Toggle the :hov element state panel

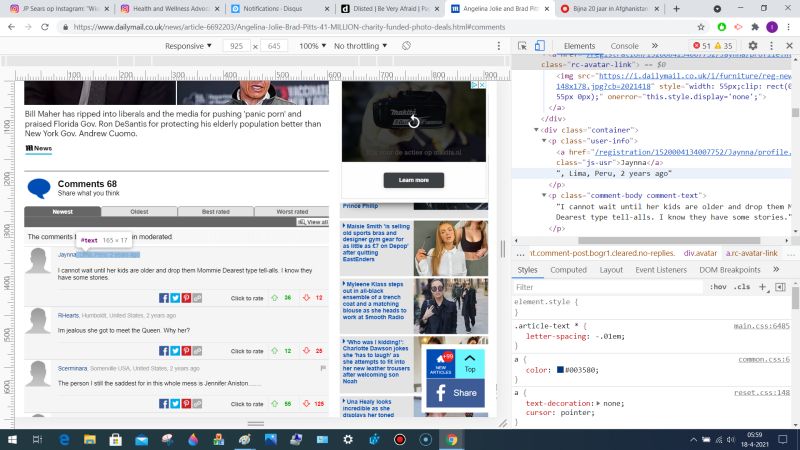point(717,287)
